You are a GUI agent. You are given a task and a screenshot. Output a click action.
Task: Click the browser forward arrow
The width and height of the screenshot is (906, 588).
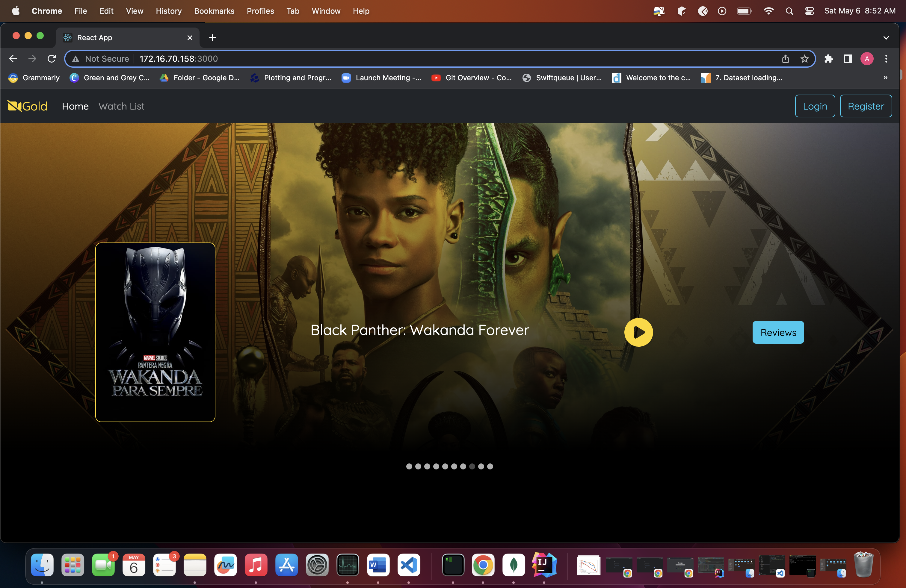[x=32, y=59]
